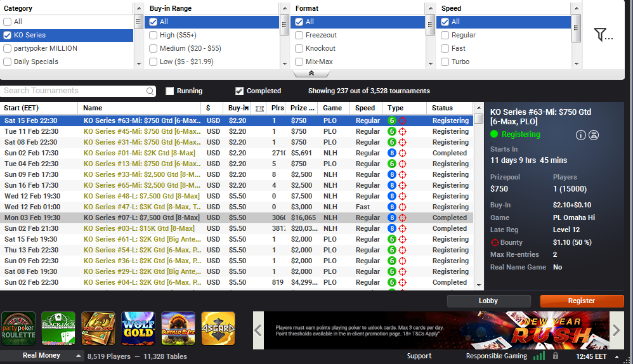Click the 6-max icon in KO Series #61-L row
Image resolution: width=633 pixels, height=364 pixels.
pos(391,239)
